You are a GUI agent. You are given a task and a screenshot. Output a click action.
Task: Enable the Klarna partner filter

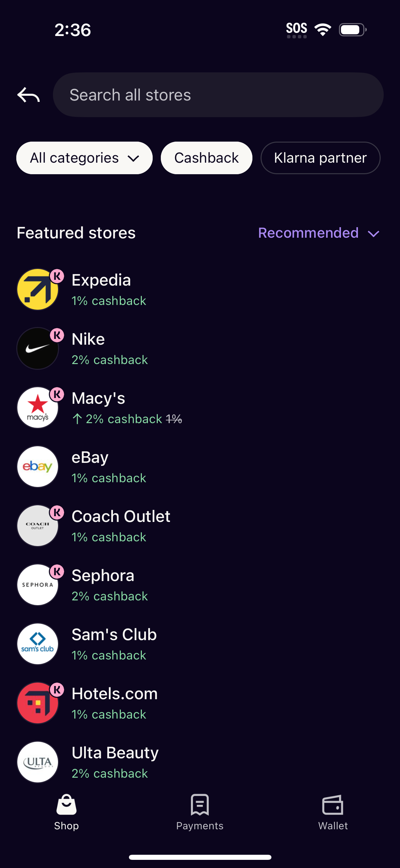click(320, 158)
